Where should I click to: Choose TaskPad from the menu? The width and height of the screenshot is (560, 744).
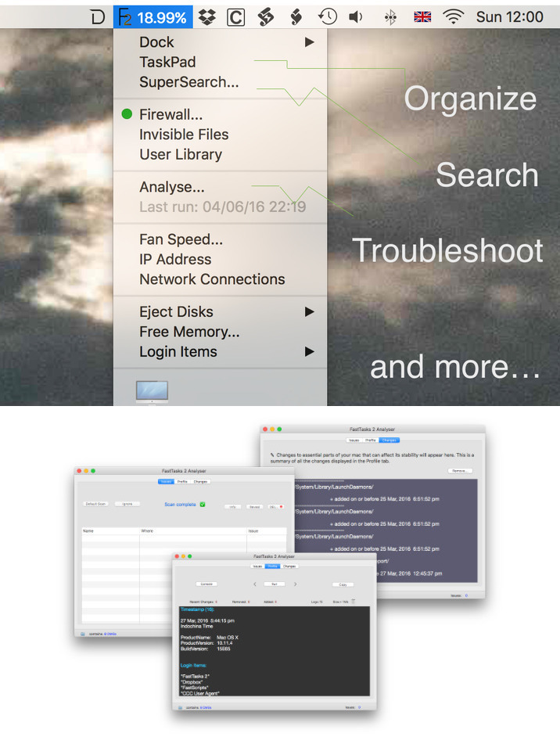click(x=167, y=62)
